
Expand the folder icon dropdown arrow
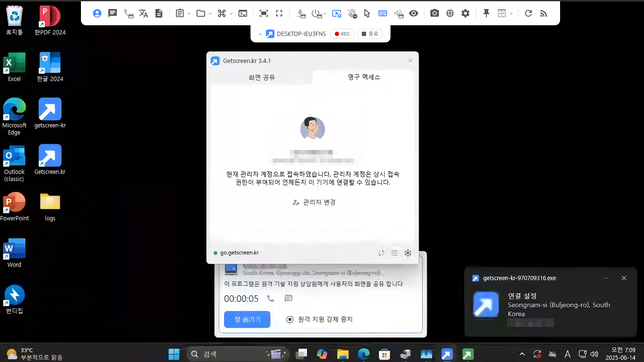[x=210, y=14]
